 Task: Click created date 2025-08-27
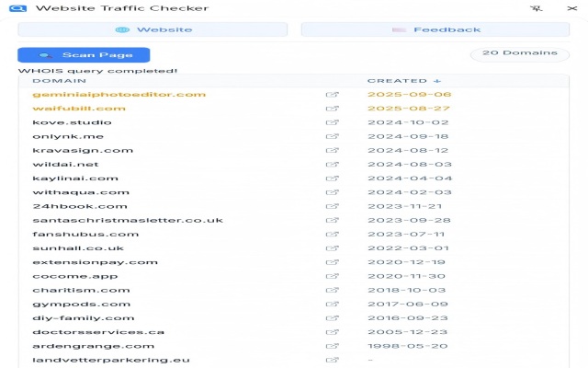tap(408, 109)
